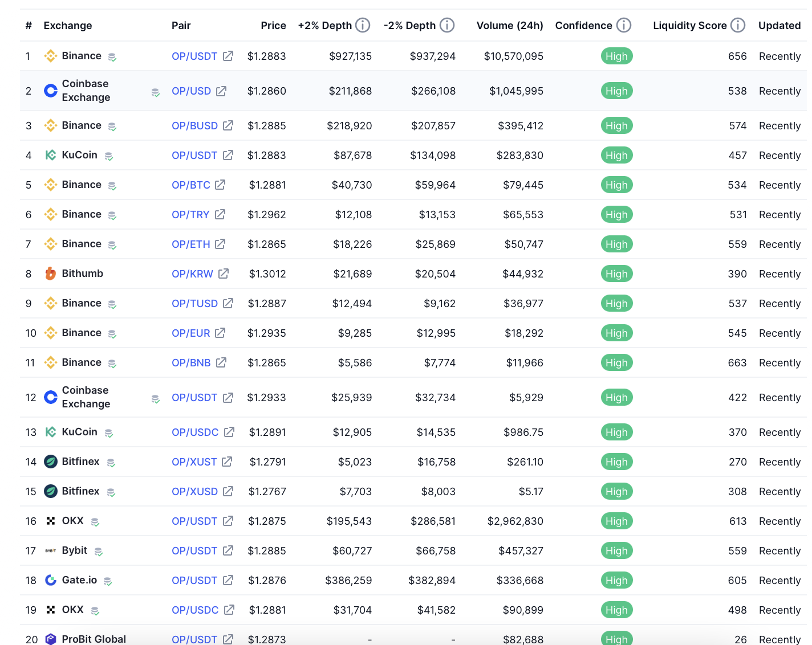The image size is (812, 645).
Task: Sort by the Exchange column header
Action: point(67,26)
